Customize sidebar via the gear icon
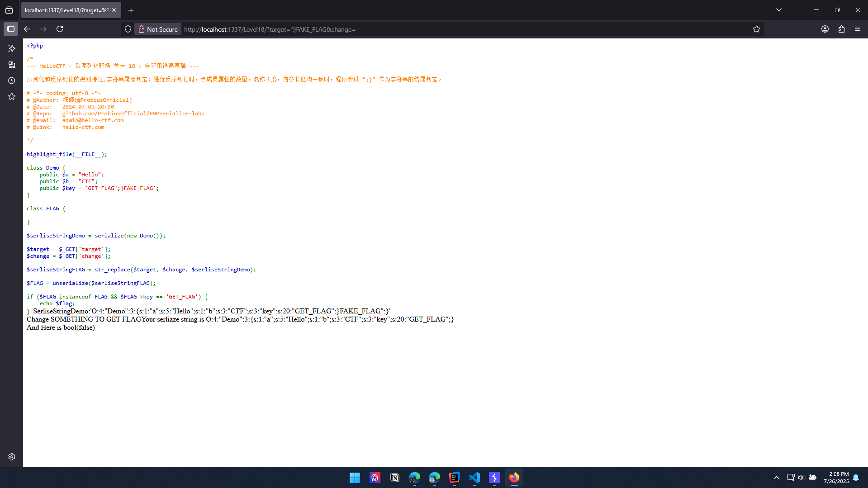 pyautogui.click(x=12, y=457)
